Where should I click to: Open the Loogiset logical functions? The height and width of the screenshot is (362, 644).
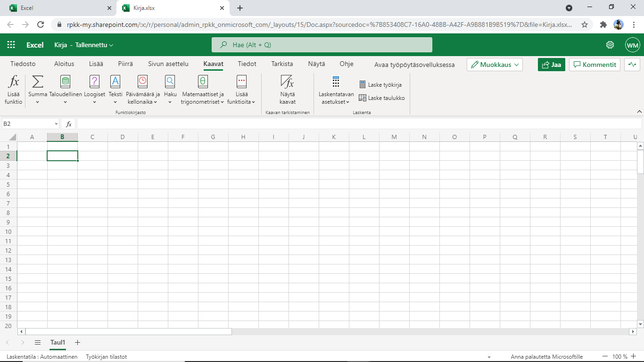click(95, 90)
